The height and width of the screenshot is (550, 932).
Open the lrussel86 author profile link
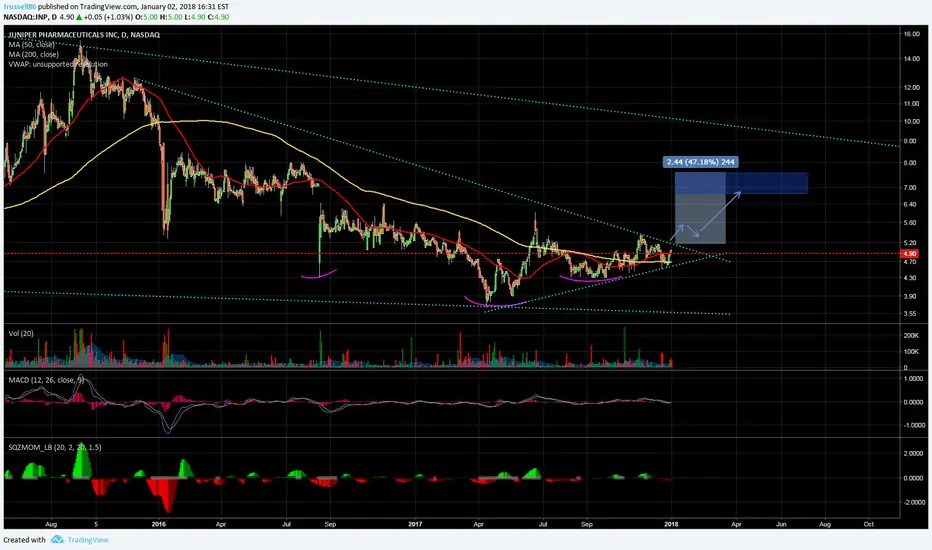point(20,7)
